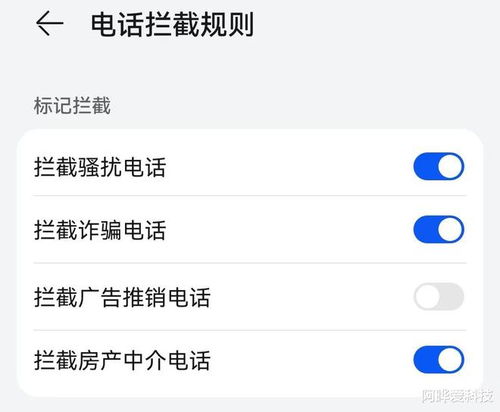Viewport: 500px width, 412px height.
Task: Select the 拦截诈骗电话 text label
Action: tap(100, 230)
